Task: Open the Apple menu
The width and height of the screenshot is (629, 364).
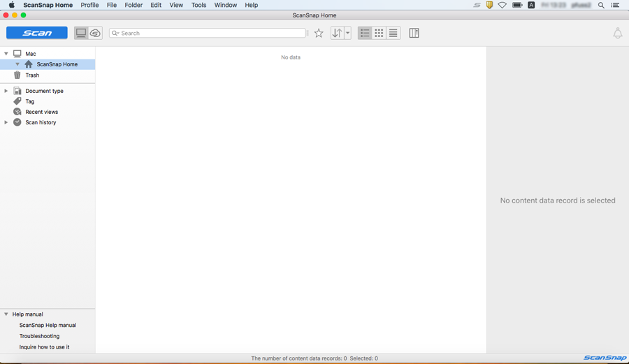Action: click(x=12, y=5)
